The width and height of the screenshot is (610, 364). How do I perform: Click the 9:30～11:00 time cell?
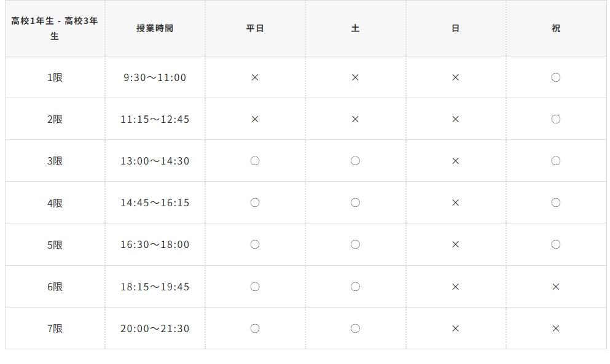155,77
